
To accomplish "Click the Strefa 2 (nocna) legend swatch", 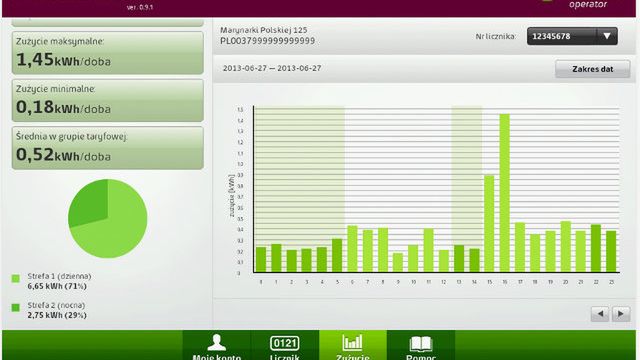I will (16, 308).
